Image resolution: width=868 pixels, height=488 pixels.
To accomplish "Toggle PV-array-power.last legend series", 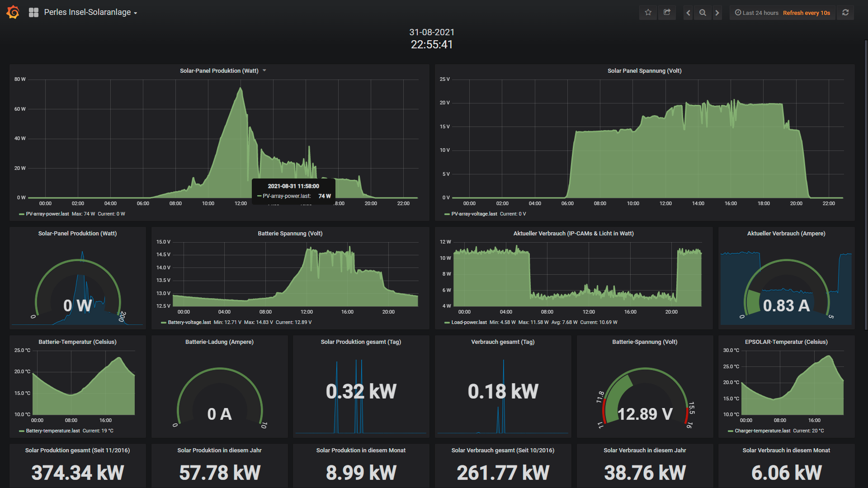I will (x=47, y=214).
